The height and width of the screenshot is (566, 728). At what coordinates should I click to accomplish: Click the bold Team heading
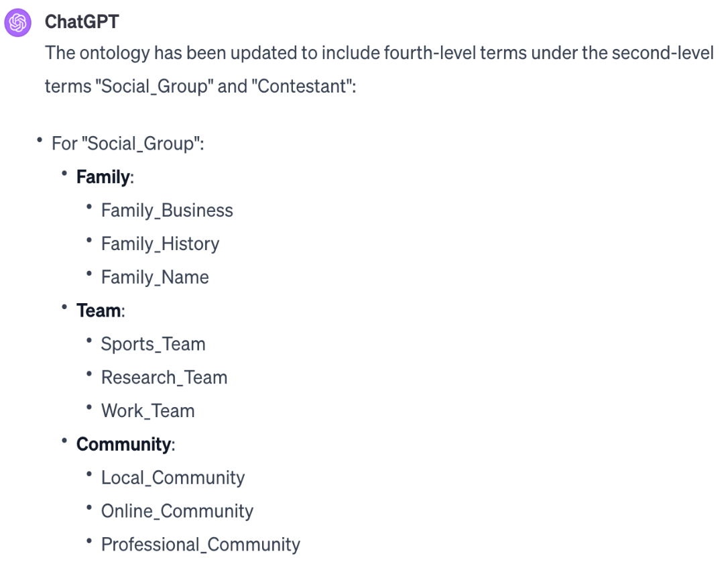pos(99,310)
